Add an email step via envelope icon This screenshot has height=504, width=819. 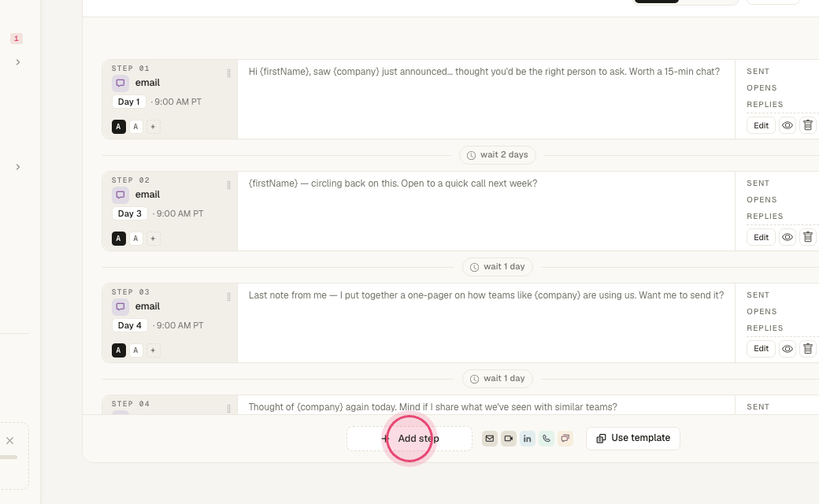(x=489, y=439)
